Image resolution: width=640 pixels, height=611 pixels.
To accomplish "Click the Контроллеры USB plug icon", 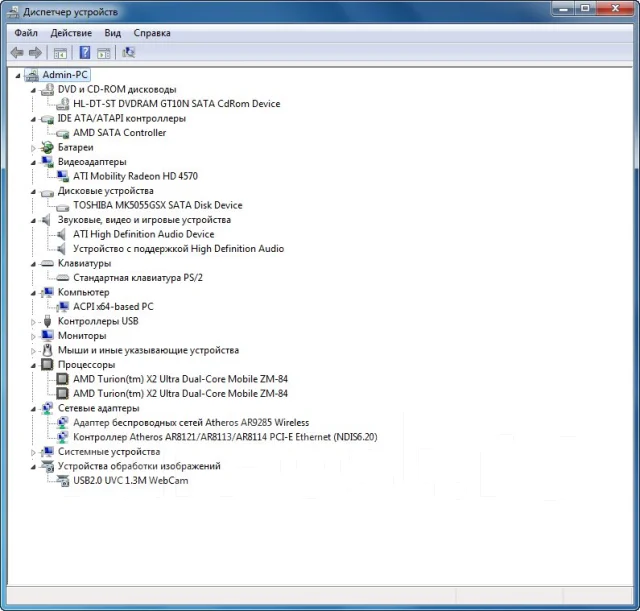I will tap(47, 321).
